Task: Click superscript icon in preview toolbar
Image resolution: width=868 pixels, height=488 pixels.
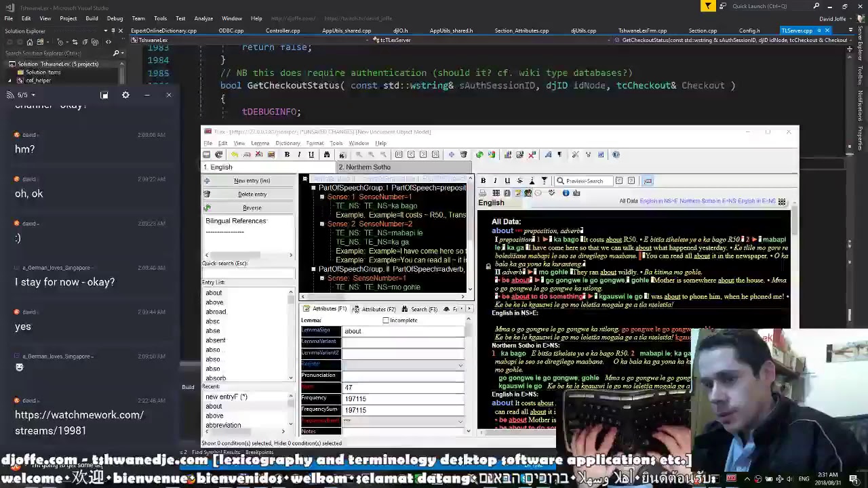Action: point(532,181)
